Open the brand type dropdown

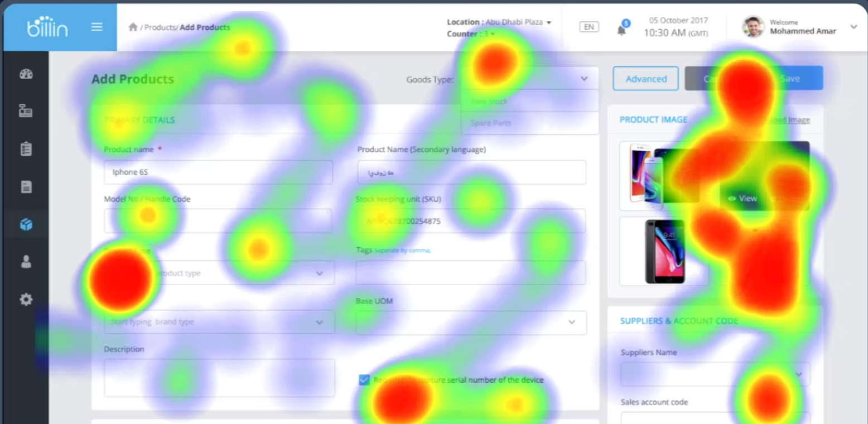[x=219, y=322]
